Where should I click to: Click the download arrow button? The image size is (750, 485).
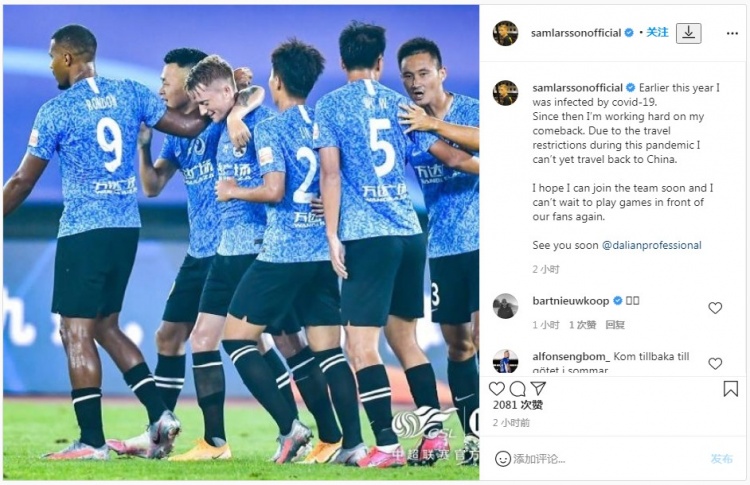click(x=689, y=33)
